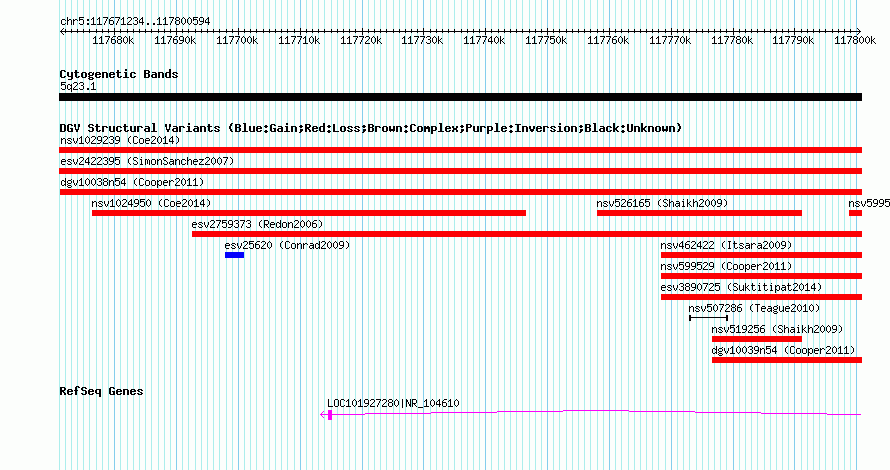890x470 pixels.
Task: Click the ruler's right arrowhead
Action: point(859,31)
